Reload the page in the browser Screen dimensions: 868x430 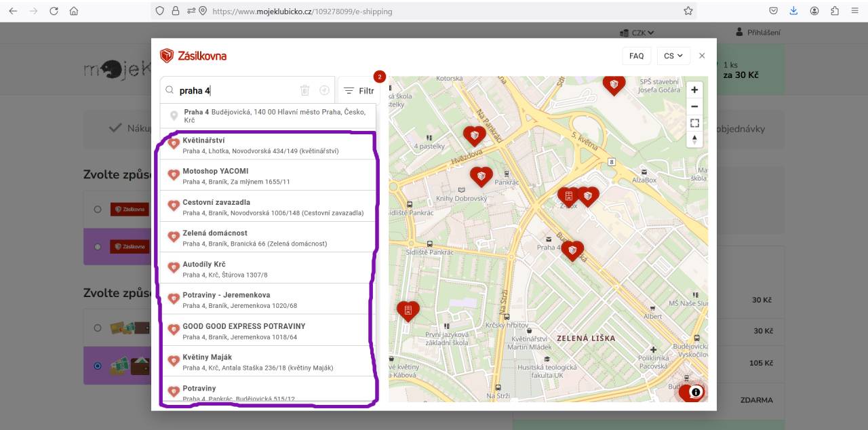click(x=54, y=11)
